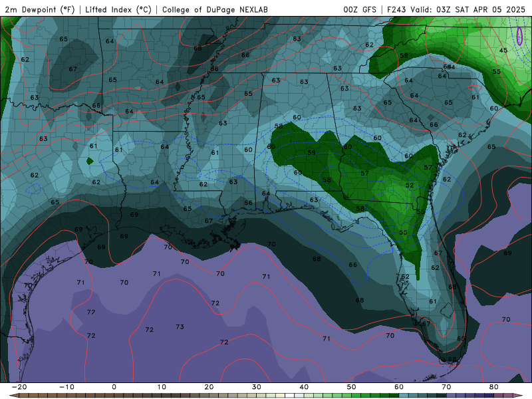Click the "-20" color scale tick label
The height and width of the screenshot is (399, 532).
point(19,387)
